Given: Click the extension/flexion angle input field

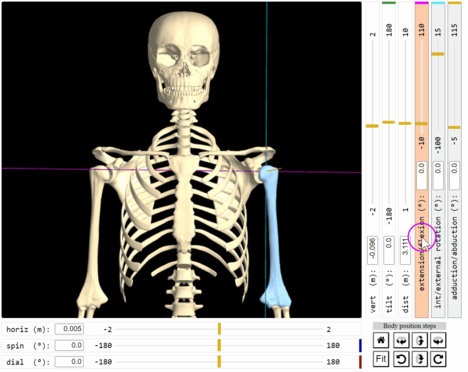Looking at the screenshot, I should click(x=422, y=176).
